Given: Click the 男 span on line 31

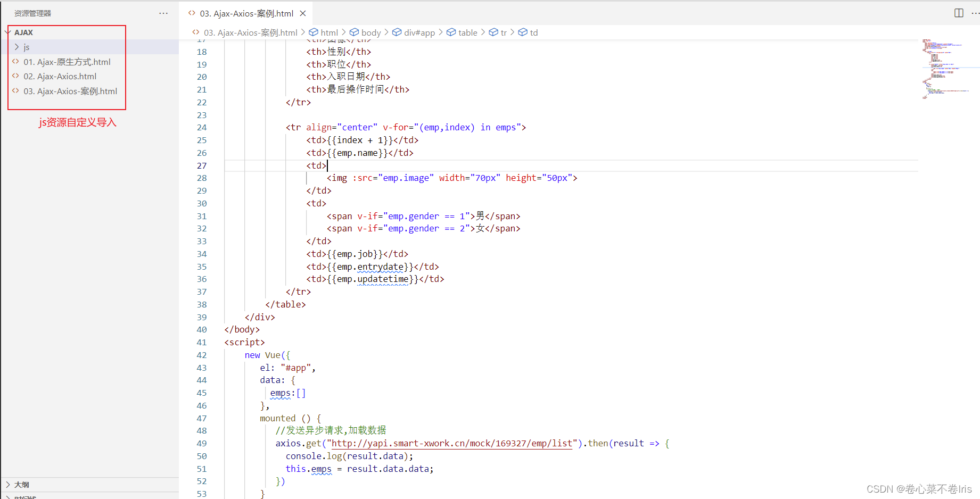Looking at the screenshot, I should coord(423,216).
